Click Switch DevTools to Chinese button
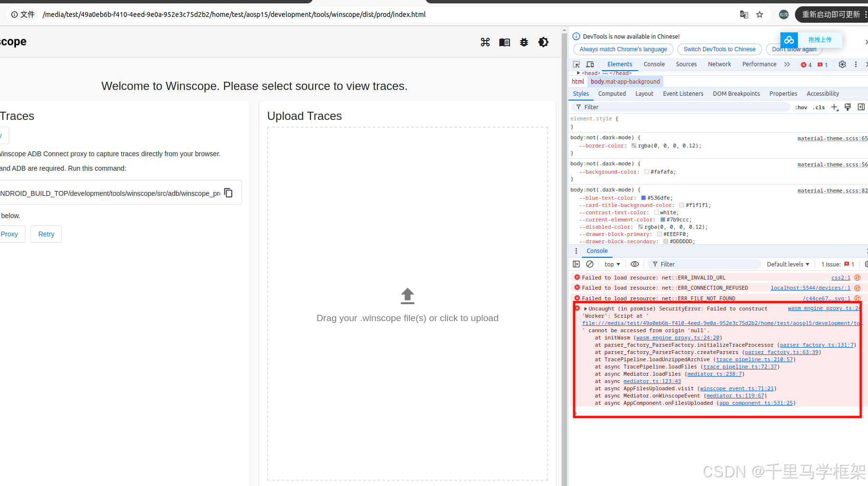868x486 pixels. 719,49
